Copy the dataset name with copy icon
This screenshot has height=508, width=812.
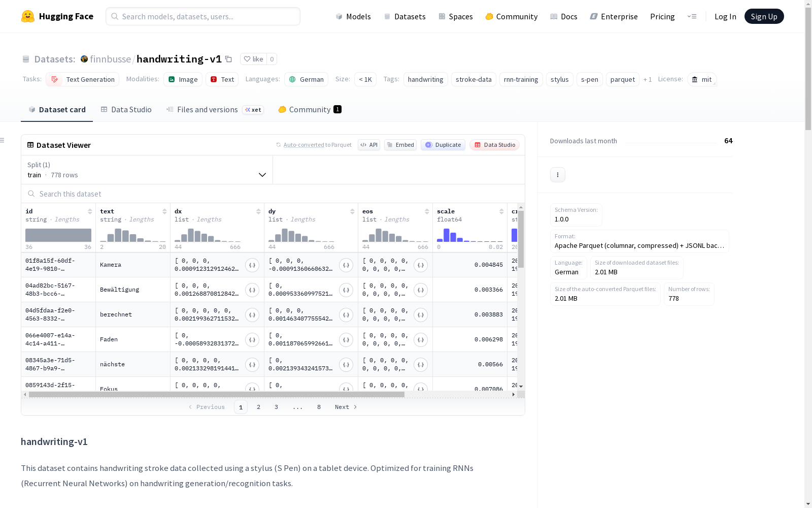point(228,59)
